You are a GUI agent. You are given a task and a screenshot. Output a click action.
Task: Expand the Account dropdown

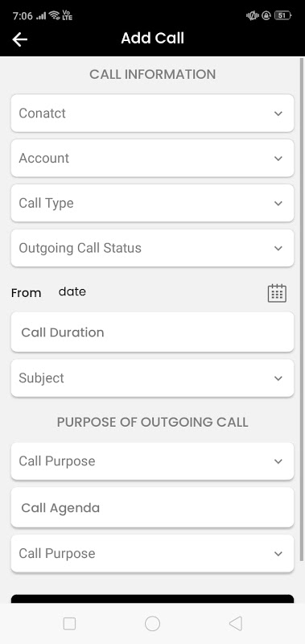[x=152, y=158]
